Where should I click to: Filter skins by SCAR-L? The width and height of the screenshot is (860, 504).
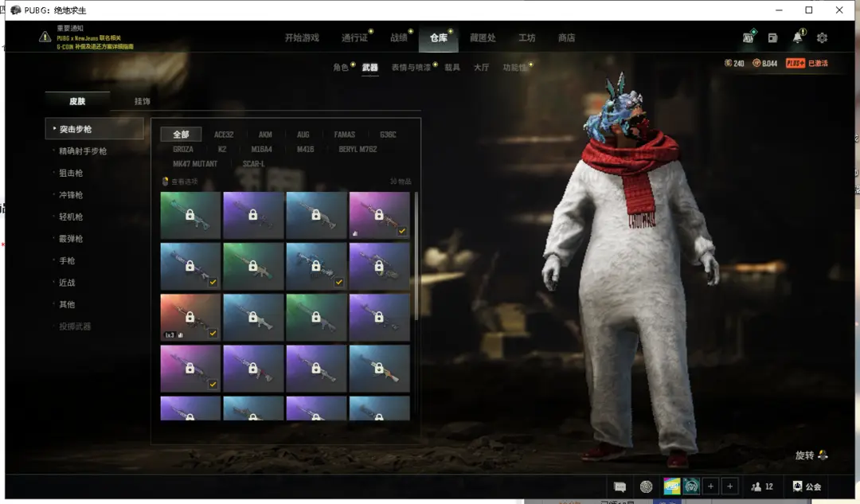(253, 164)
